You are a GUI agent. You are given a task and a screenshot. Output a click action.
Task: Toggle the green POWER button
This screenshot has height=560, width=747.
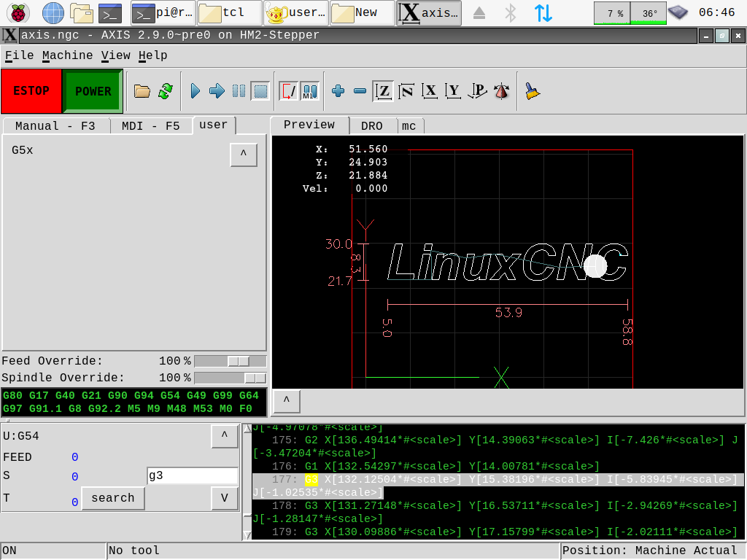[93, 91]
